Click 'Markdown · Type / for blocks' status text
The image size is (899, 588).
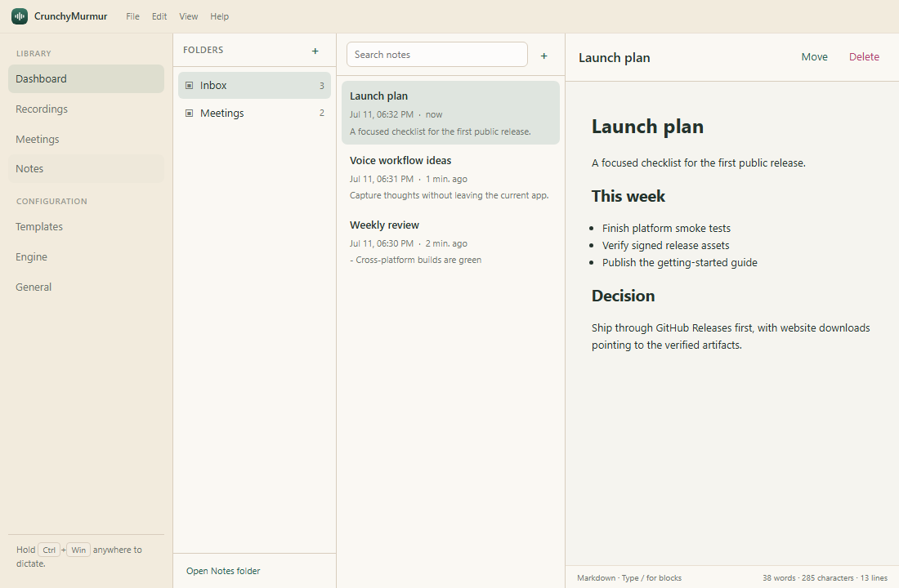[629, 577]
